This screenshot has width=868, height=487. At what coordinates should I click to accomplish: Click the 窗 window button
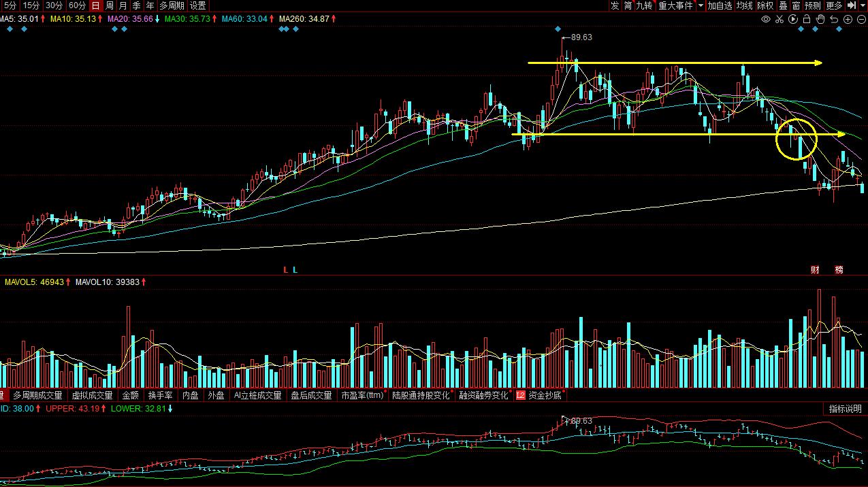pos(796,5)
